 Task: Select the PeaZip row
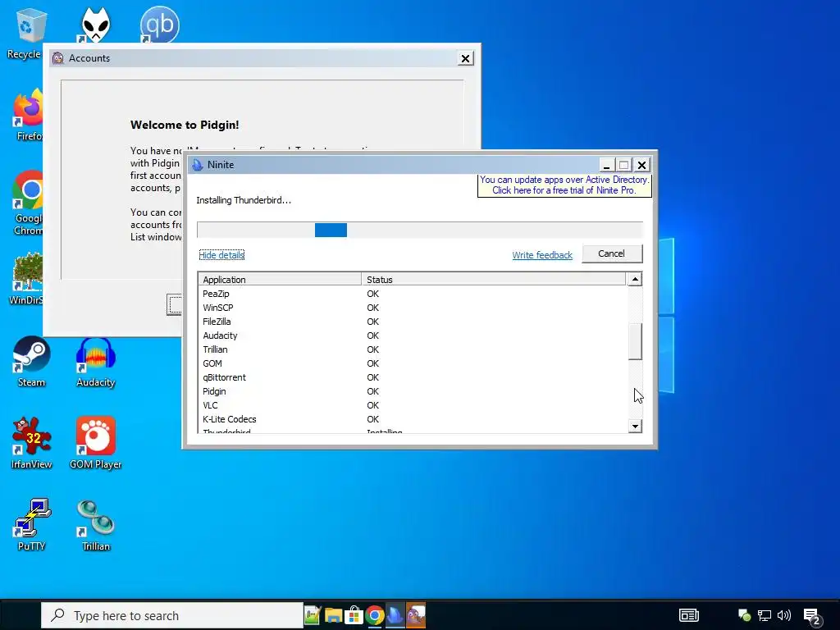(x=413, y=294)
